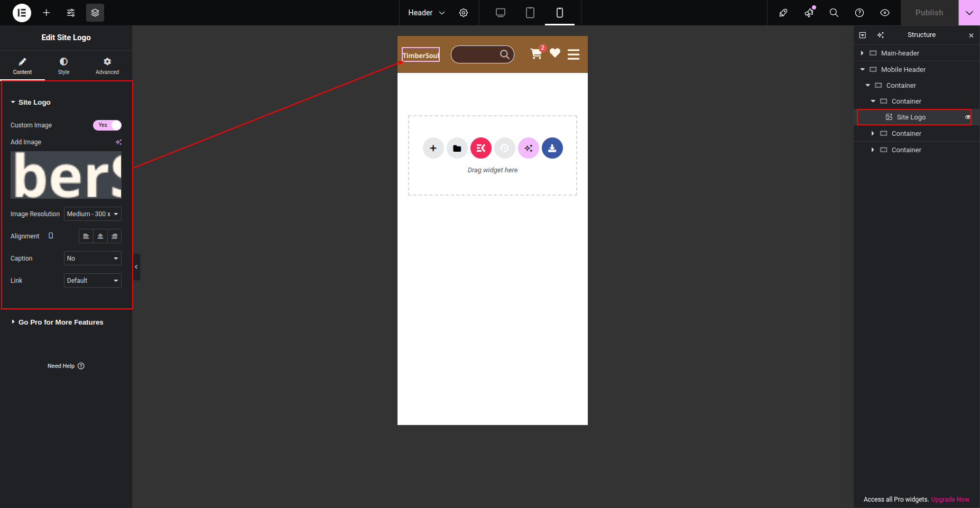Hide Site Logo with eye icon
This screenshot has height=508, width=980.
click(968, 117)
